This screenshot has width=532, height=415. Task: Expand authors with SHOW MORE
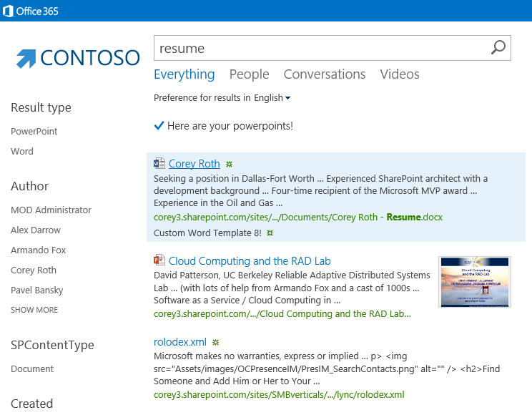pos(34,310)
